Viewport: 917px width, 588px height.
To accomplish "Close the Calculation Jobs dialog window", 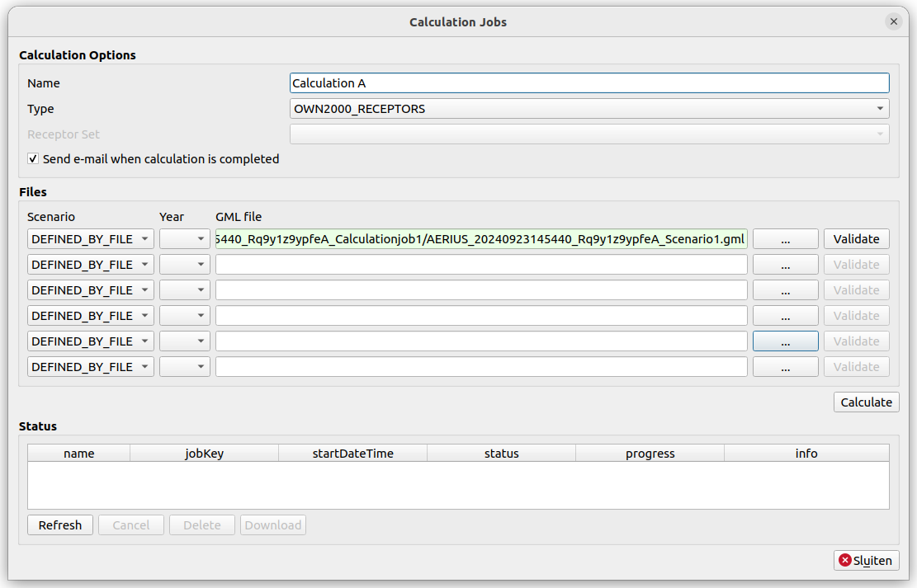I will pos(893,22).
